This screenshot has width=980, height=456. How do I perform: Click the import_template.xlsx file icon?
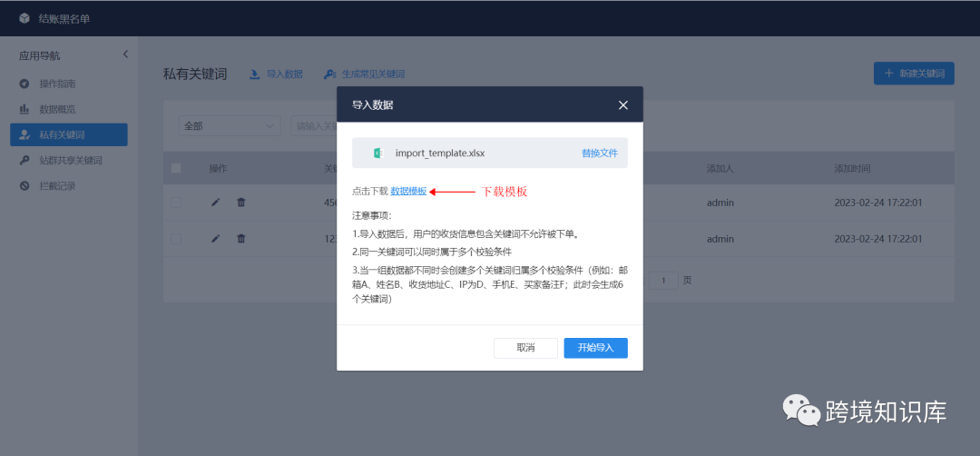point(377,154)
